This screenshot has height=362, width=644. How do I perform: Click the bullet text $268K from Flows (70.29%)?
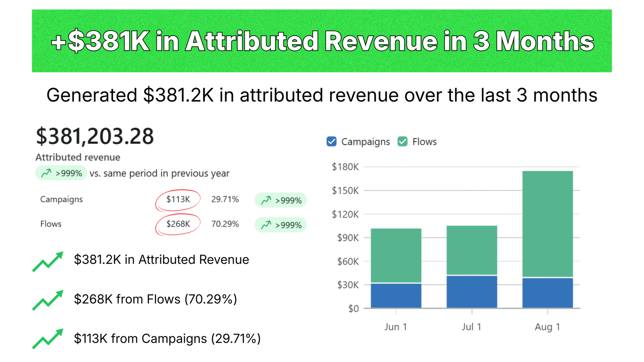tap(155, 299)
